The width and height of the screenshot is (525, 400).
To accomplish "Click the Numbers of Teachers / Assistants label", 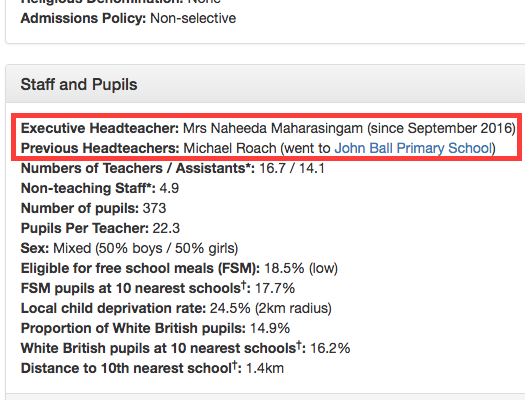I will coord(138,168).
